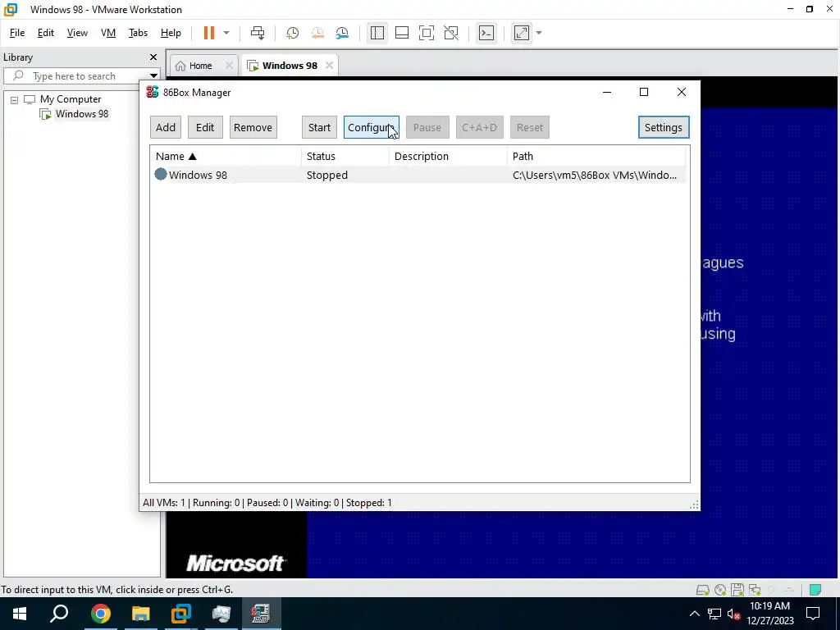Sort by the Status column header
Image resolution: width=840 pixels, height=630 pixels.
pos(345,157)
